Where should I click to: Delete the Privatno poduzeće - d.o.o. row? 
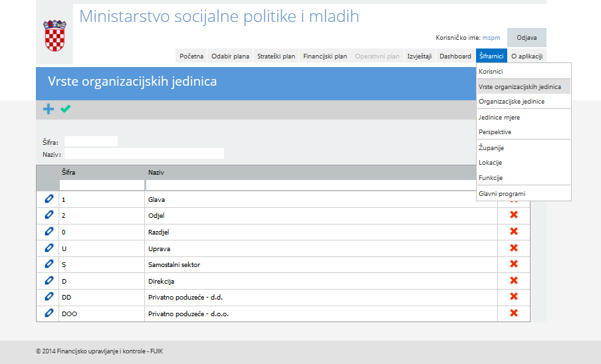514,313
